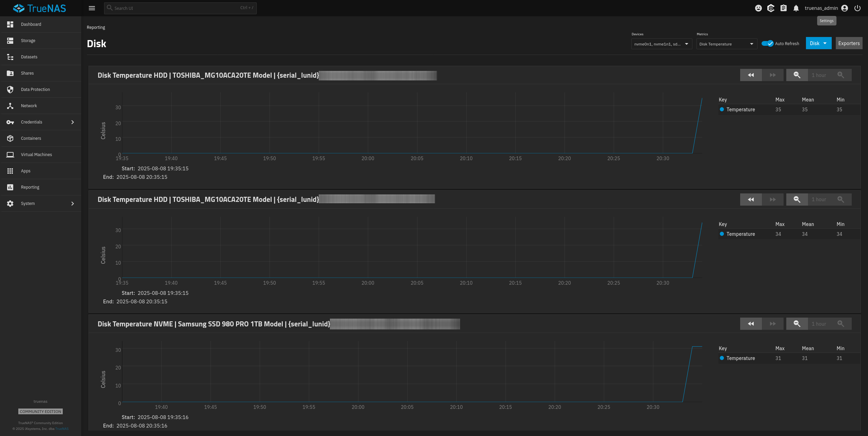The height and width of the screenshot is (436, 868).
Task: Click the TrueNAS logo
Action: [x=40, y=8]
